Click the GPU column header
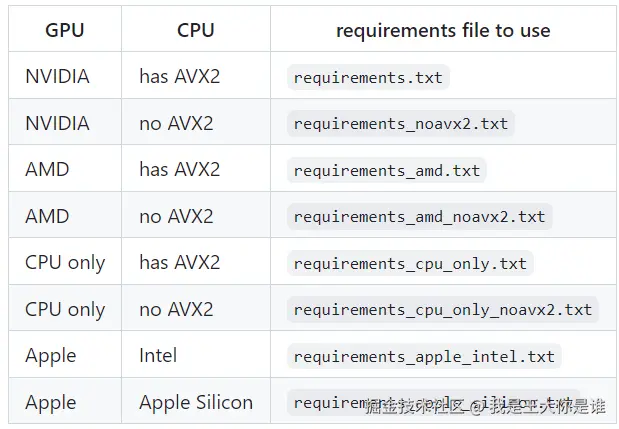The width and height of the screenshot is (619, 429). pos(65,30)
